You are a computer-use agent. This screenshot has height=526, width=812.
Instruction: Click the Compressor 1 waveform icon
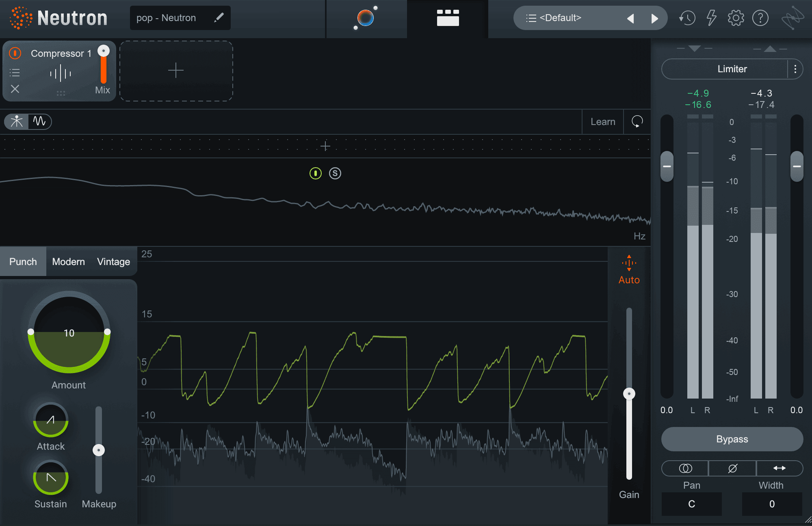61,73
